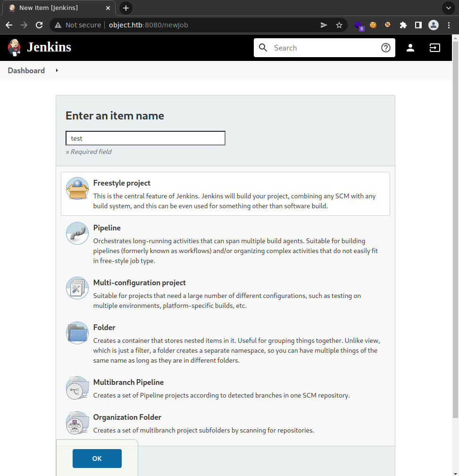Viewport: 459px width, 476px height.
Task: Switch to the New Item [Jenkins] tab
Action: [x=57, y=8]
